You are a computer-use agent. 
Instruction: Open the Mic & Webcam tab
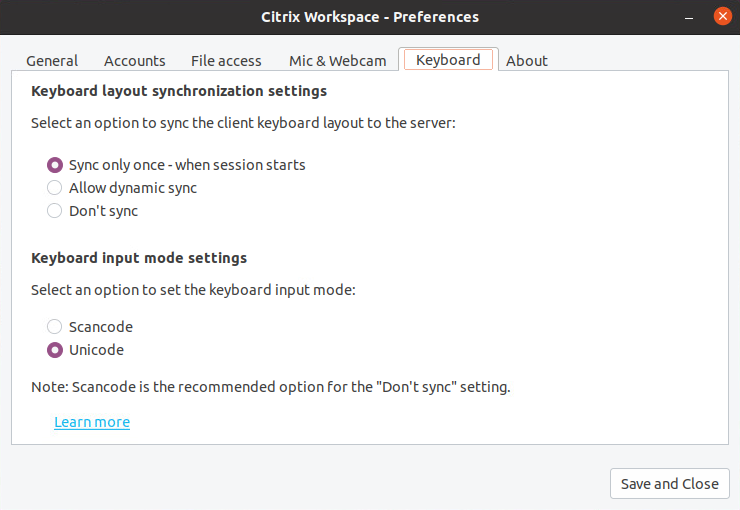[337, 61]
